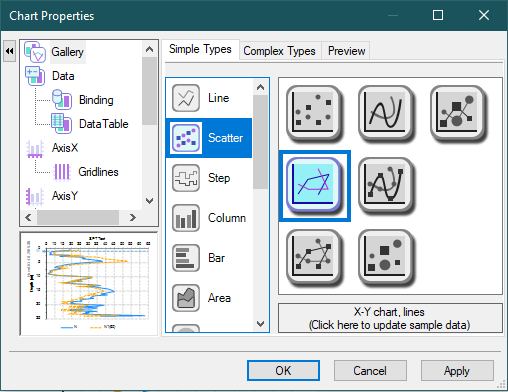Click X-Y chart update sample data button
508x392 pixels.
click(x=390, y=318)
